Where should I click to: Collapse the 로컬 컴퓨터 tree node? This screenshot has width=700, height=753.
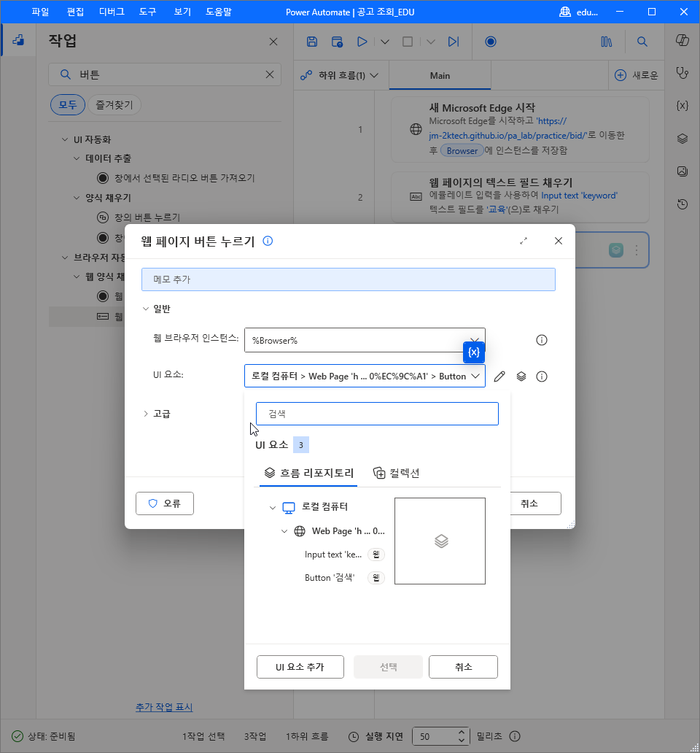(273, 507)
